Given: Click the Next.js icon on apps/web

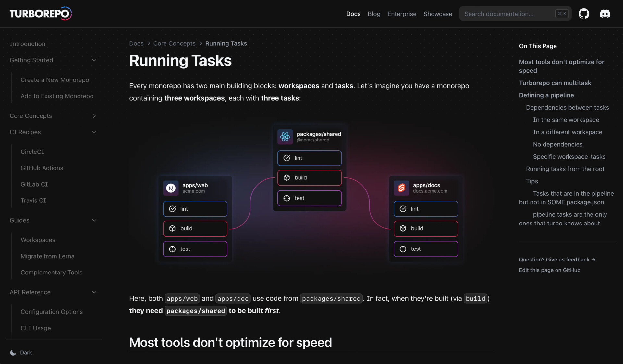Looking at the screenshot, I should 171,188.
